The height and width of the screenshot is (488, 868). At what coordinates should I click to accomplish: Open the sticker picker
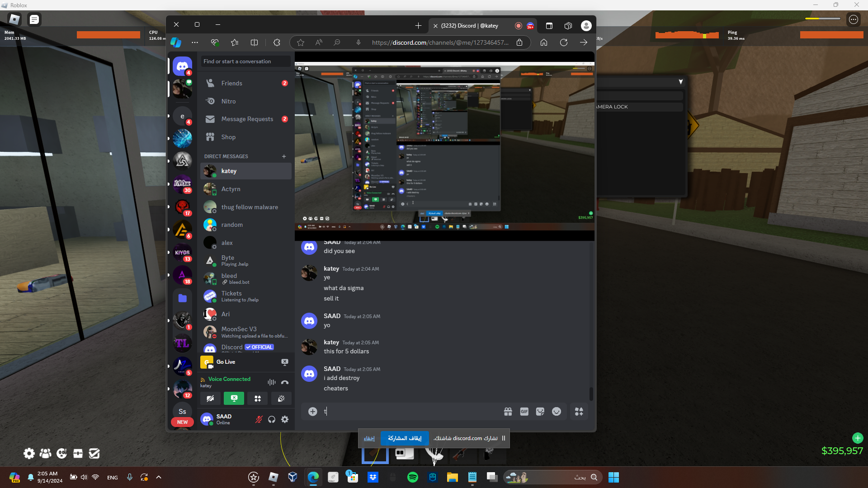point(540,412)
